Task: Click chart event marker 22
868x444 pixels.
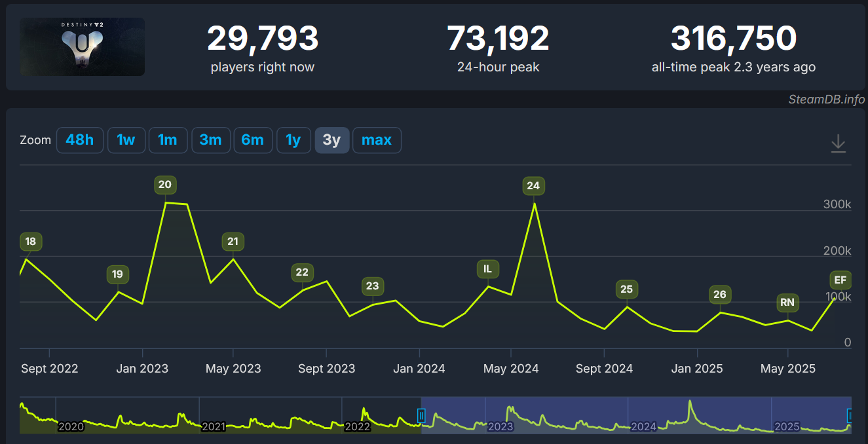Action: click(302, 272)
